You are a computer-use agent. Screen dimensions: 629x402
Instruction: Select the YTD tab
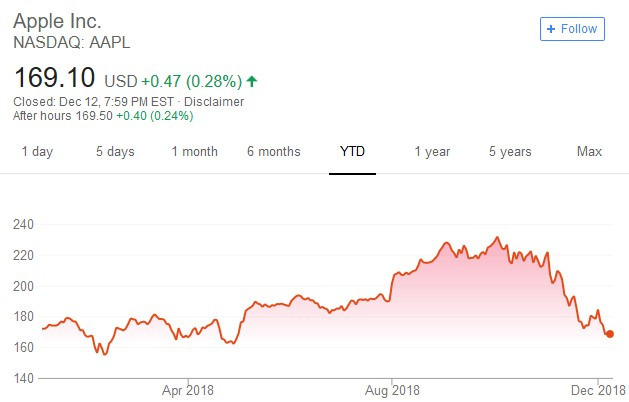[x=352, y=152]
